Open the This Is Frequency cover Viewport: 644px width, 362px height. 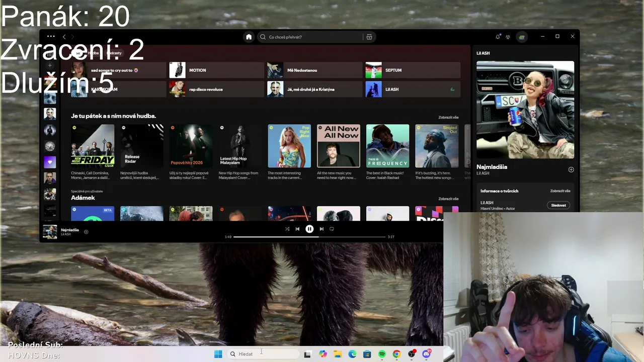[387, 146]
